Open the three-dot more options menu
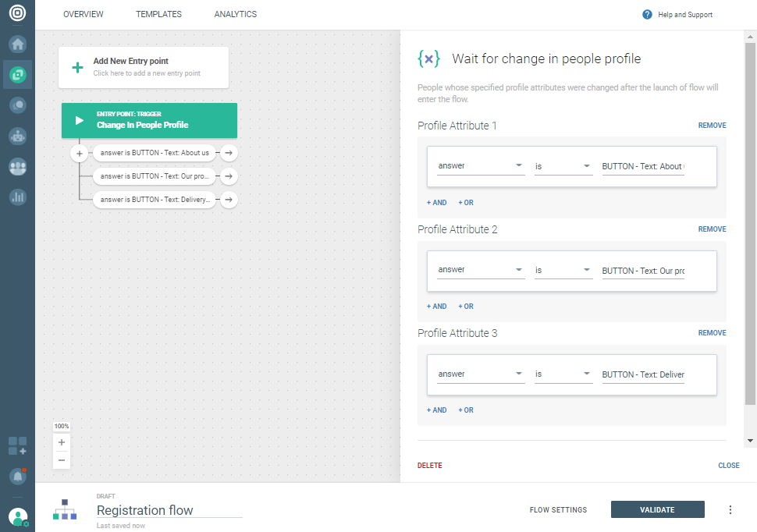The width and height of the screenshot is (757, 532). [x=730, y=510]
